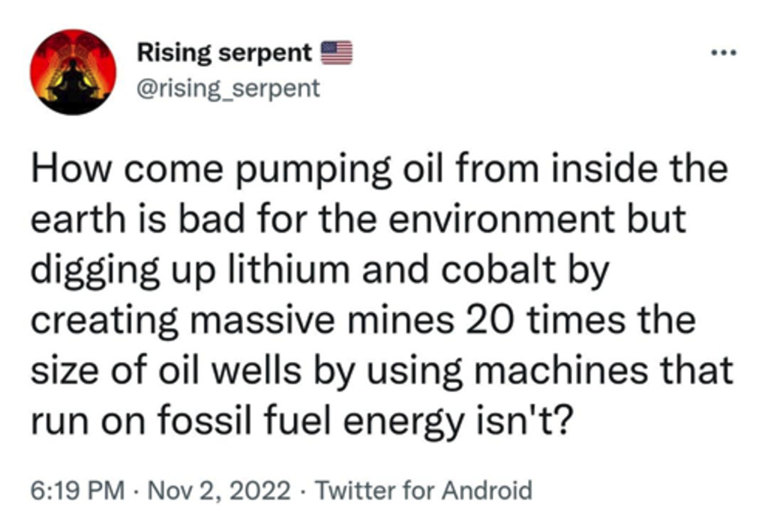Click the word 'machines' in the tweet
768x532 pixels.
561,370
